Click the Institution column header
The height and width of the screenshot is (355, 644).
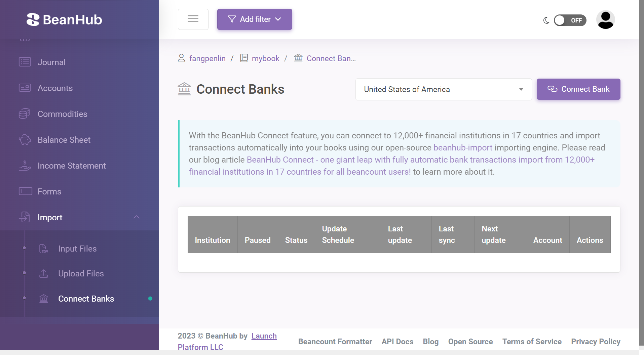pyautogui.click(x=213, y=234)
